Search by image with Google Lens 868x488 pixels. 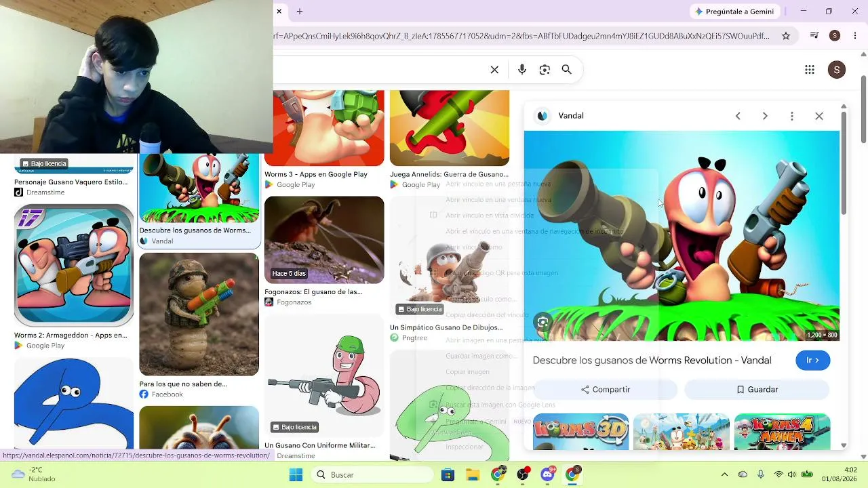coord(545,70)
